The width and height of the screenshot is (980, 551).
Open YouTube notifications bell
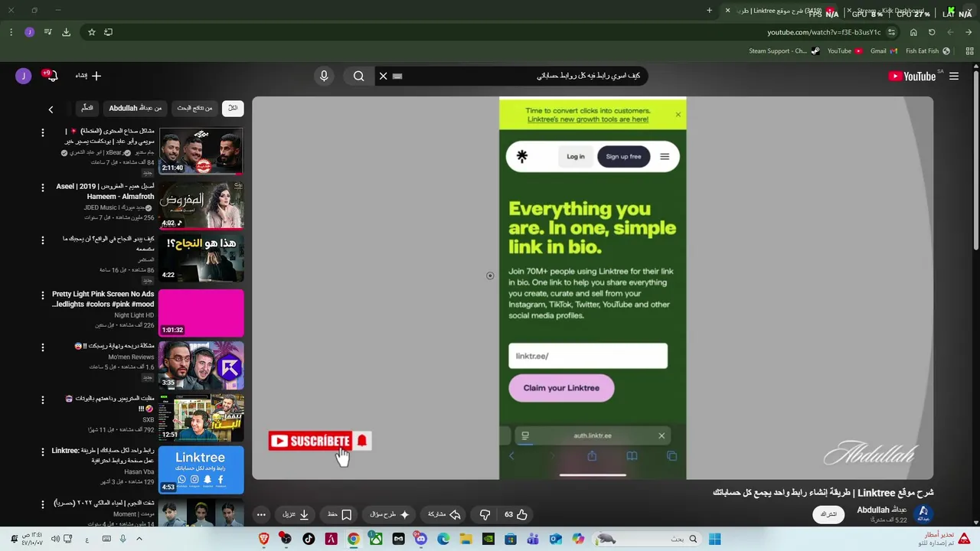tap(51, 76)
